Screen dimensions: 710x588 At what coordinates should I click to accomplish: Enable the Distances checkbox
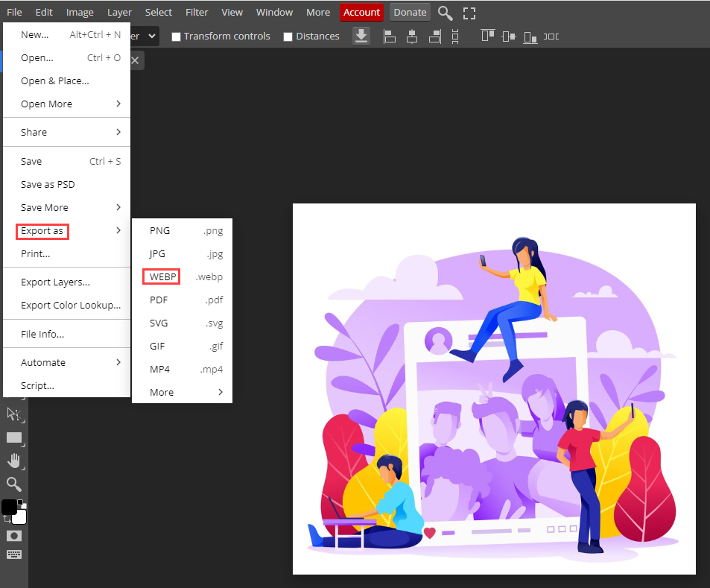[x=288, y=37]
